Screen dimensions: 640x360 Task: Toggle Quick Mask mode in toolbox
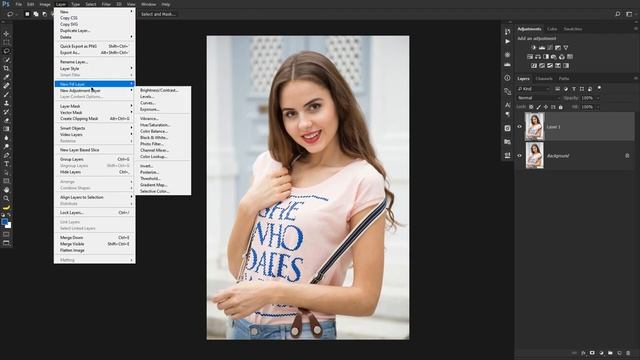pos(6,234)
